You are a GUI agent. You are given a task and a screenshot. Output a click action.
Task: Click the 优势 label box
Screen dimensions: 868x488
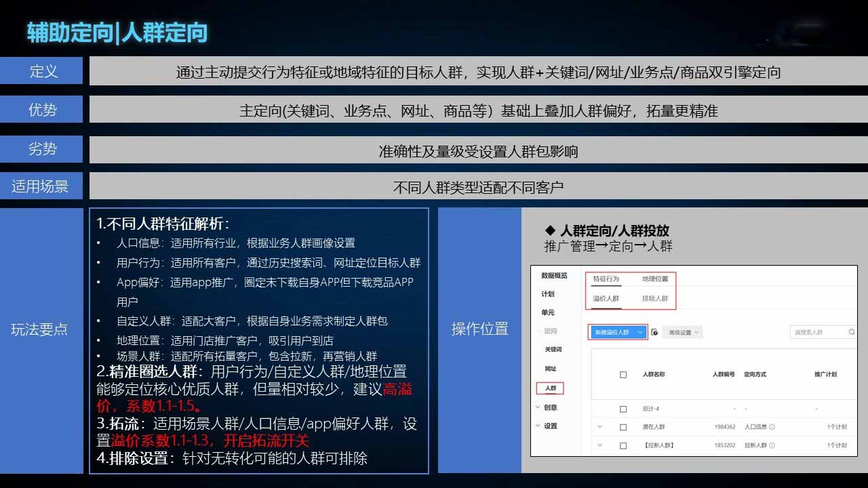pos(41,109)
